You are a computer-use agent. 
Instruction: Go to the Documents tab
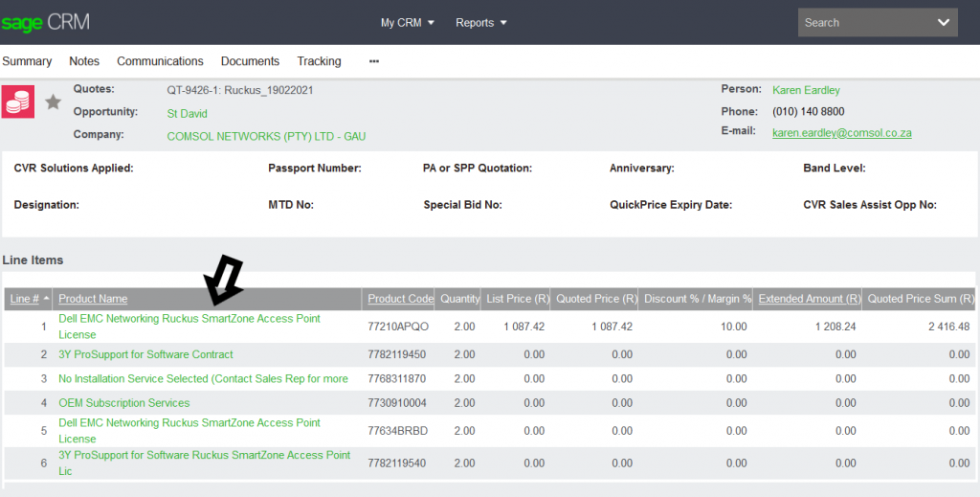coord(250,61)
